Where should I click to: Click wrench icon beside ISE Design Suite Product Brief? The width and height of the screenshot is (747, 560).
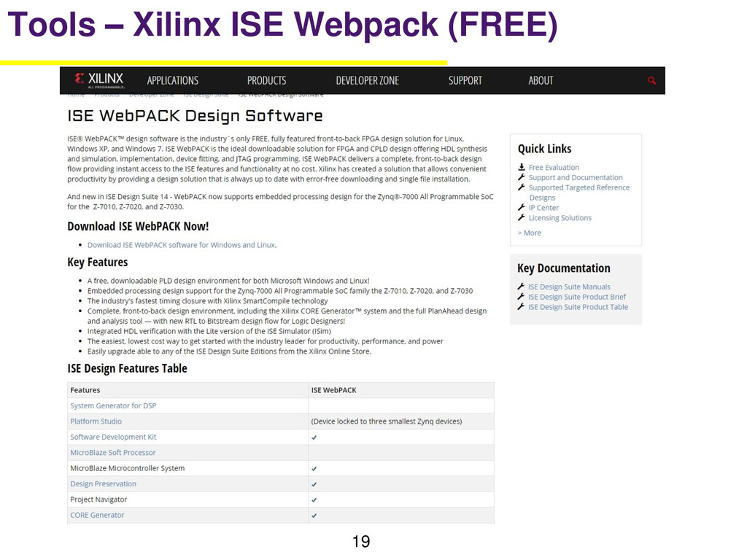point(521,297)
